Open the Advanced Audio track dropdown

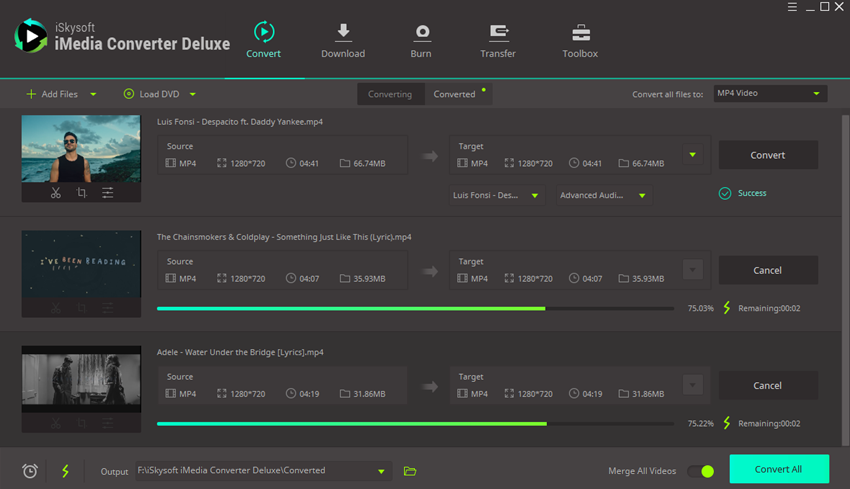click(604, 195)
